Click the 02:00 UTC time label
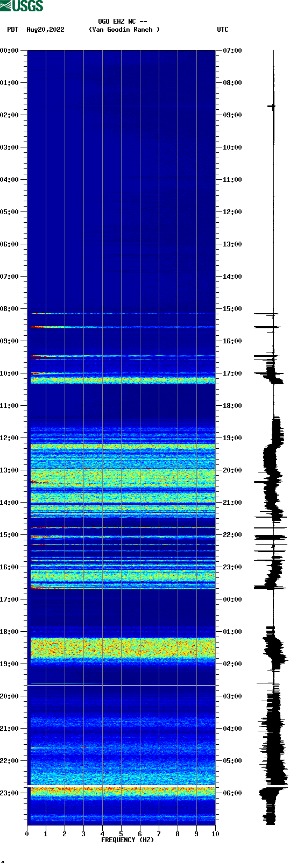Screen dimensions: 297x868 click(x=232, y=664)
